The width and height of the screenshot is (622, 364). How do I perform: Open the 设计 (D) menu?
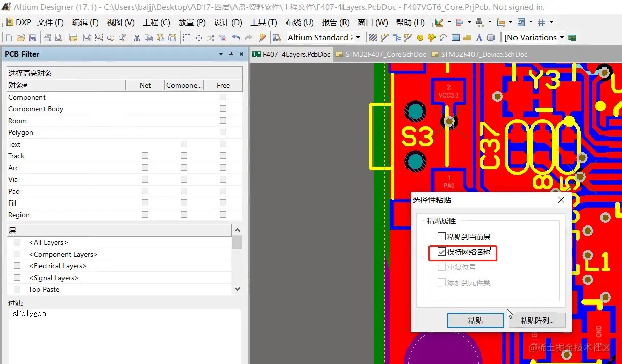(x=228, y=22)
